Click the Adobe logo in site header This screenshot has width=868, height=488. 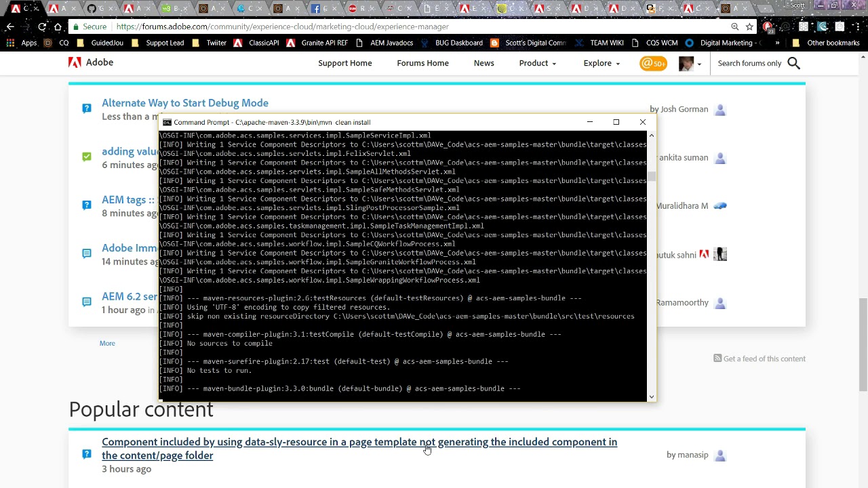[91, 62]
